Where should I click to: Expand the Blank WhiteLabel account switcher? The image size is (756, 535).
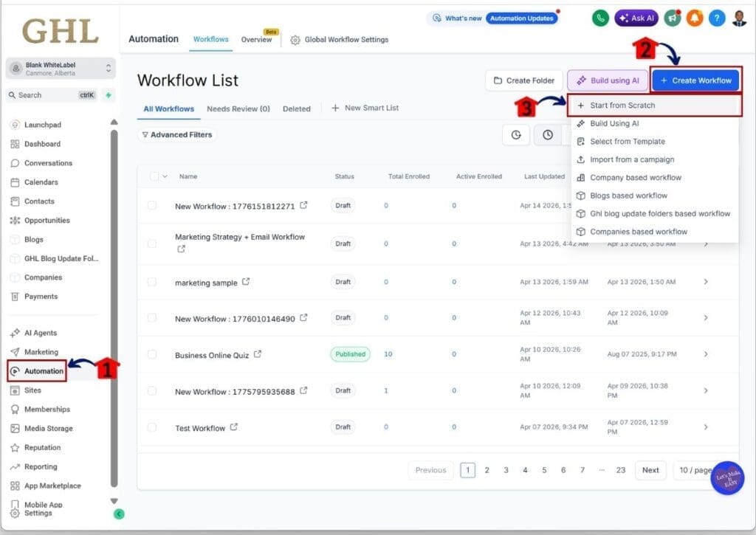(61, 69)
